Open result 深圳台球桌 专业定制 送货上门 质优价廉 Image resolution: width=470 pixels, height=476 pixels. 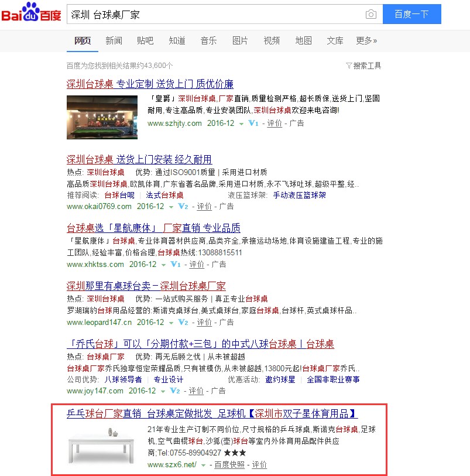(150, 84)
